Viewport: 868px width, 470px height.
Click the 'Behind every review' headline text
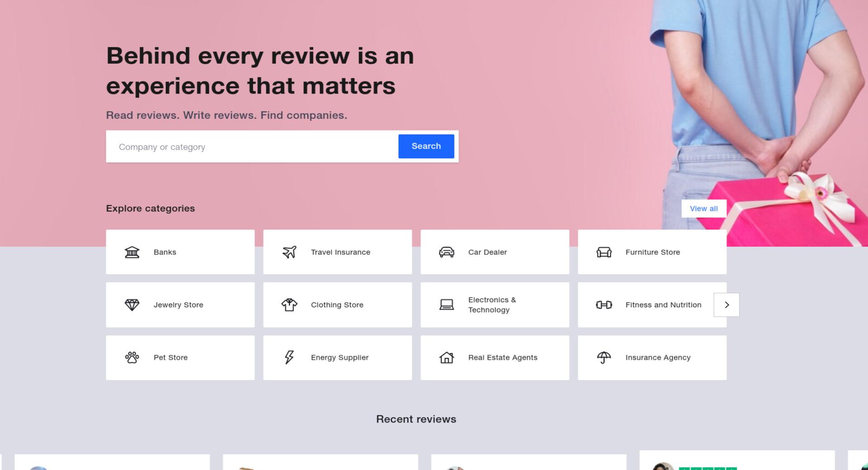pyautogui.click(x=260, y=71)
